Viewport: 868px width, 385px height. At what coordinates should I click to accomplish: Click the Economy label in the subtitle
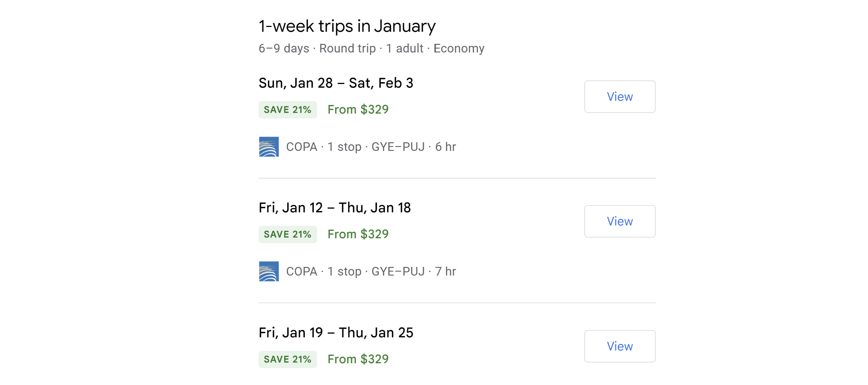pyautogui.click(x=459, y=49)
